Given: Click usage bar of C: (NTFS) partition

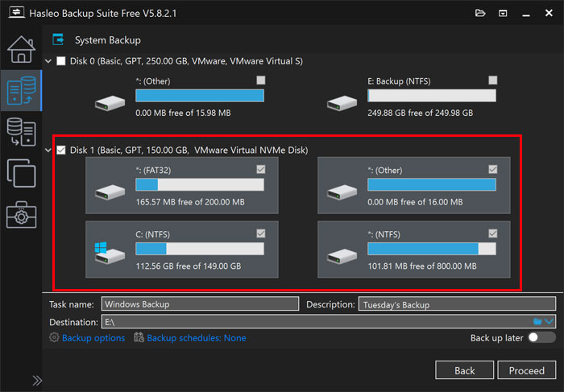Looking at the screenshot, I should 200,249.
